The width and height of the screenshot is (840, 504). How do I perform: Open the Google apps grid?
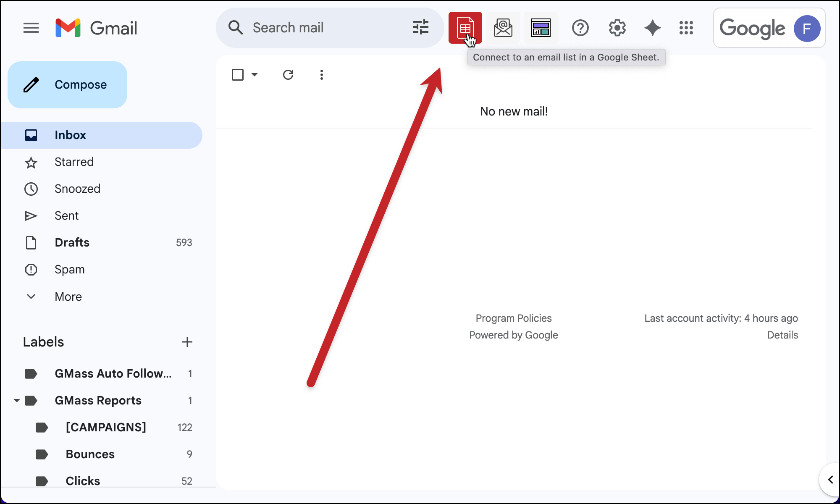tap(686, 28)
